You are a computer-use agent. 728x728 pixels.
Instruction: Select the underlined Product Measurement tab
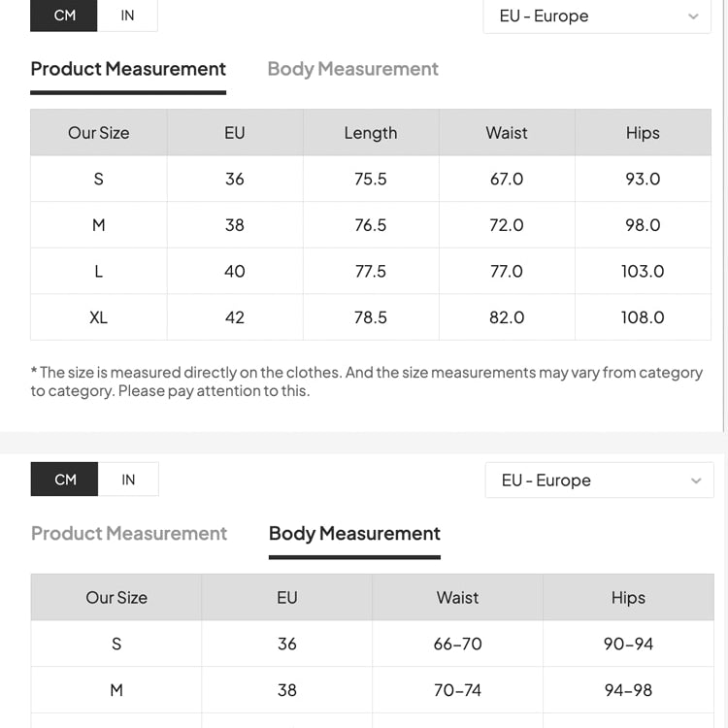tap(128, 69)
